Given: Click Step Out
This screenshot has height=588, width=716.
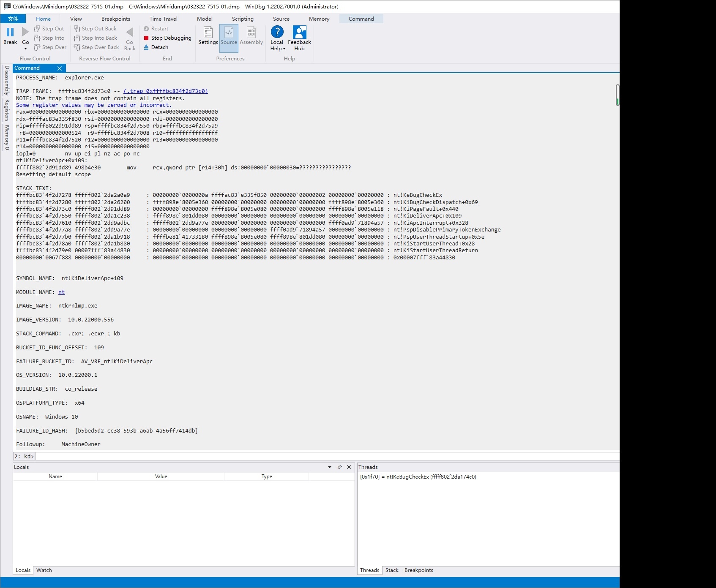Looking at the screenshot, I should click(49, 29).
